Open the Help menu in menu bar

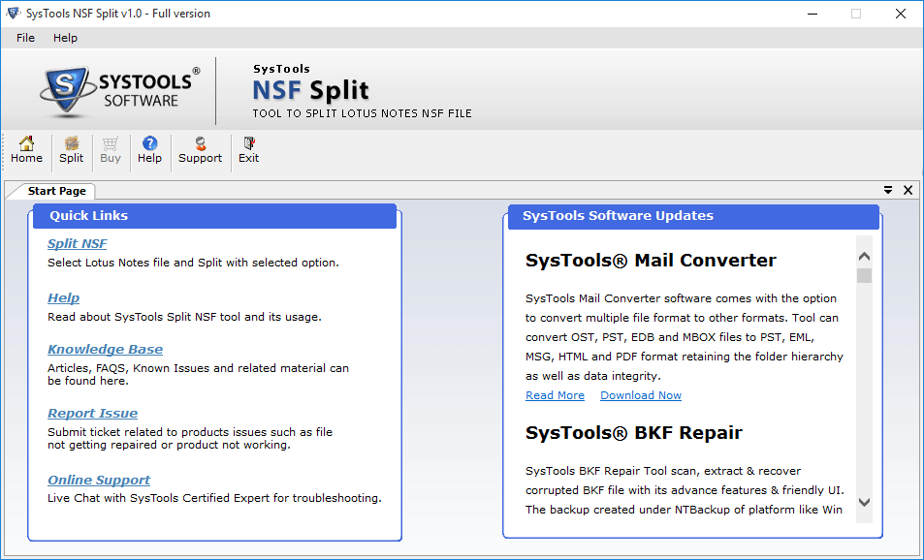coord(65,38)
